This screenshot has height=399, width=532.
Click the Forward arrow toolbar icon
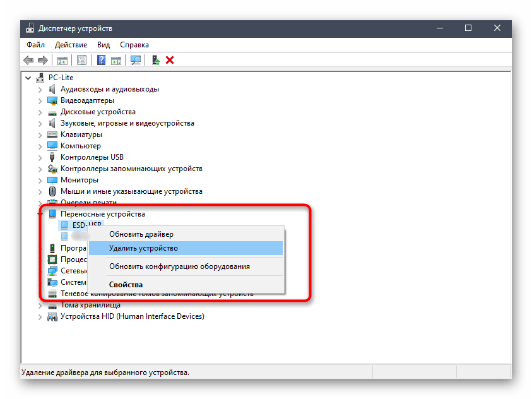point(43,61)
